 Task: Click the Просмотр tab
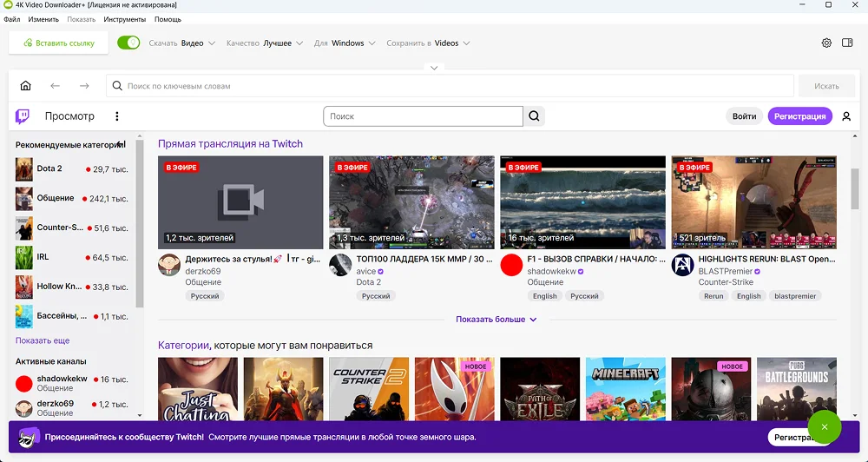pos(69,116)
